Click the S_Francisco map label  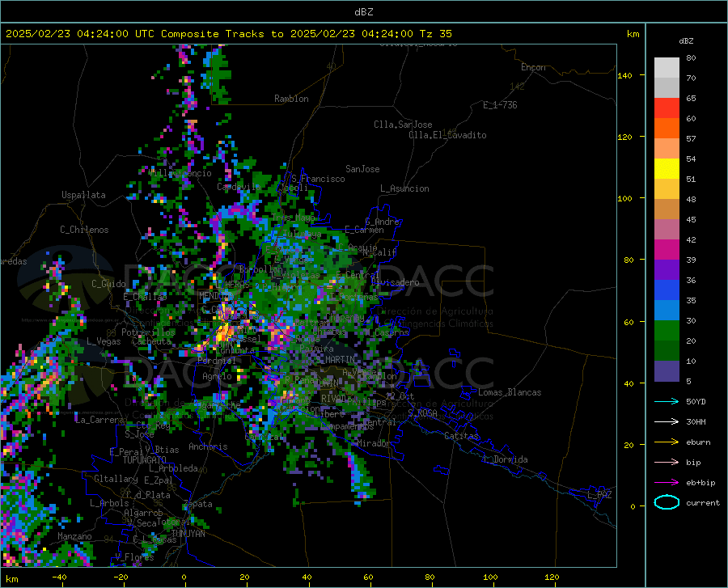coord(318,179)
